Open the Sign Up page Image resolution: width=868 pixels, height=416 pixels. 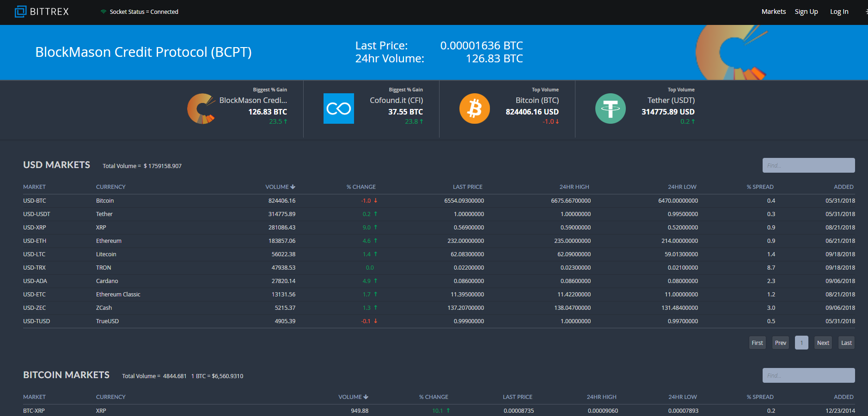tap(806, 12)
